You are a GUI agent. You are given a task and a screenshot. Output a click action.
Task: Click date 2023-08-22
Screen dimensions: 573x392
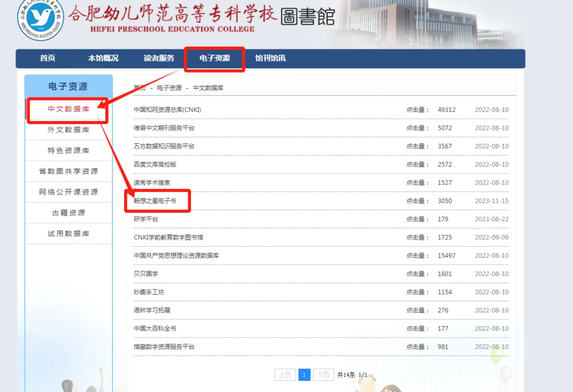491,219
